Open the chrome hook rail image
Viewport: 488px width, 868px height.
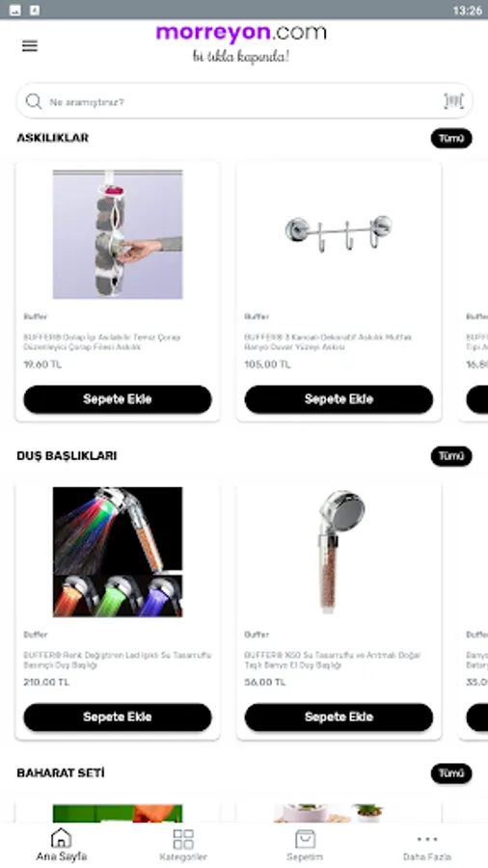(339, 234)
